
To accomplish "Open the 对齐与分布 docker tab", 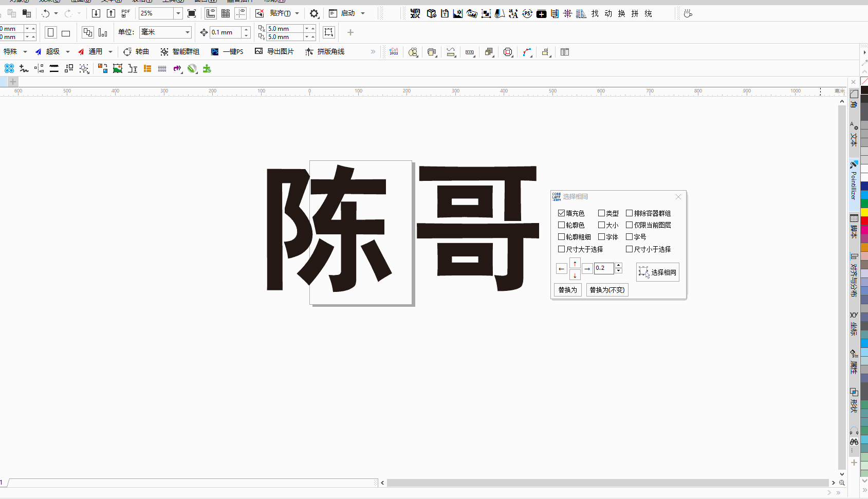I will click(x=854, y=275).
